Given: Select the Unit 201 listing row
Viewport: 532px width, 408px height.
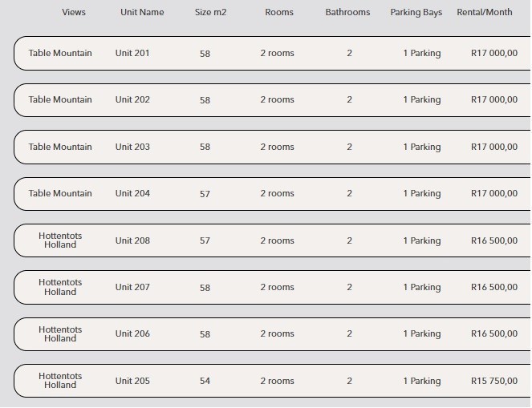Looking at the screenshot, I should [273, 53].
